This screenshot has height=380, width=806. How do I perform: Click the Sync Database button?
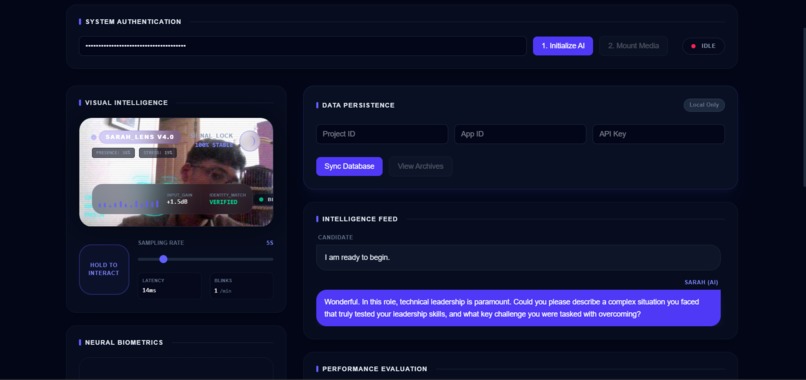[349, 167]
